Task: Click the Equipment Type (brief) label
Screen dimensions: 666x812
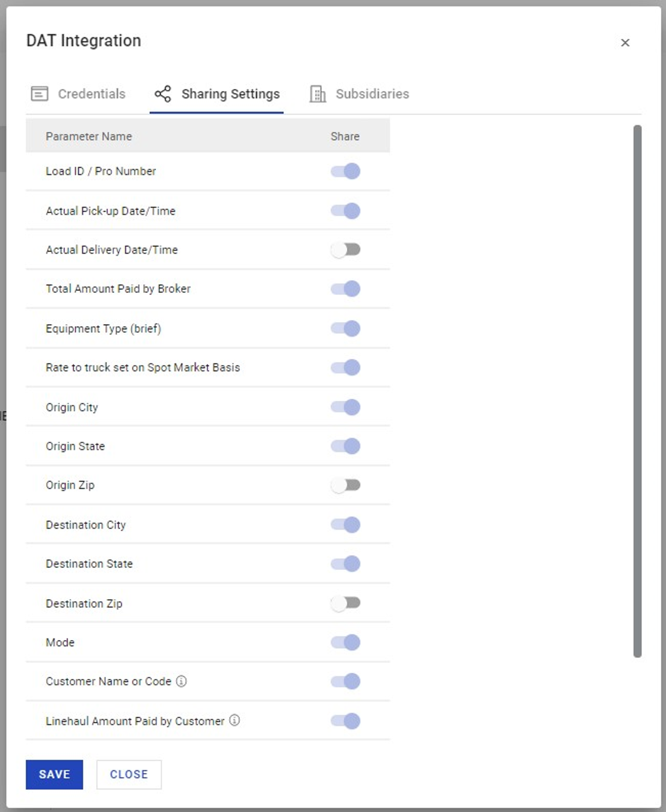Action: [x=103, y=329]
